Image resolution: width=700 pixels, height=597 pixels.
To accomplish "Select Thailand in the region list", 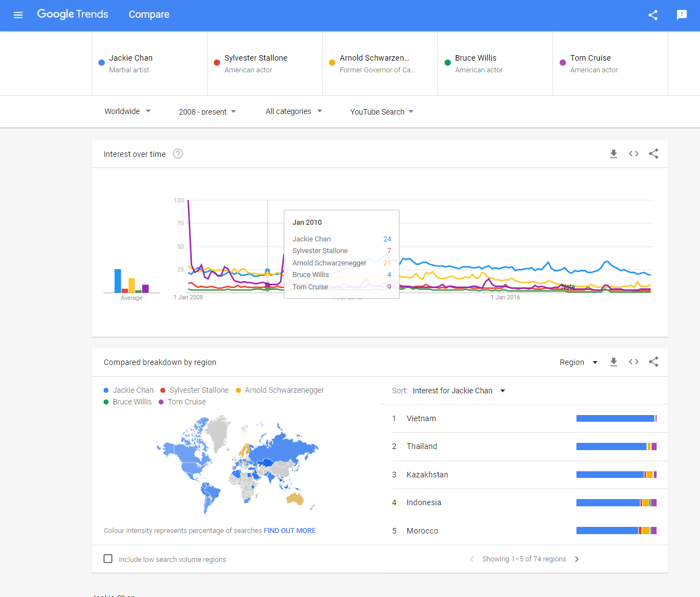I will click(422, 446).
